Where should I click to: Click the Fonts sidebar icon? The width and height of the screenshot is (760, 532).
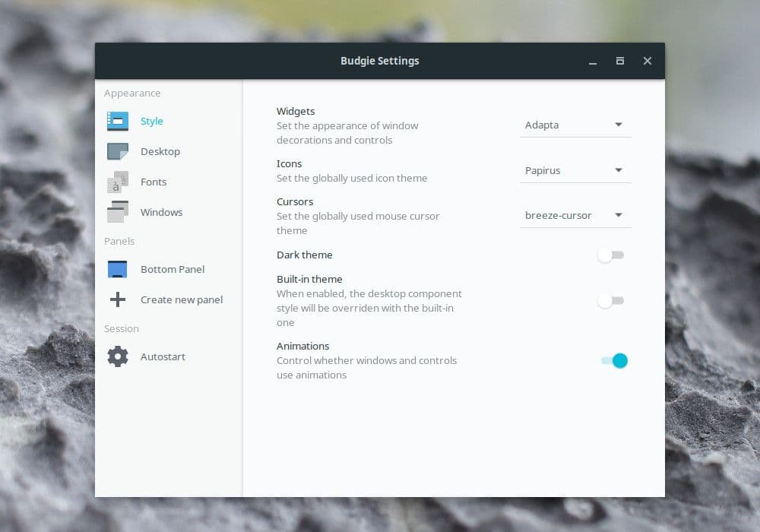coord(118,182)
